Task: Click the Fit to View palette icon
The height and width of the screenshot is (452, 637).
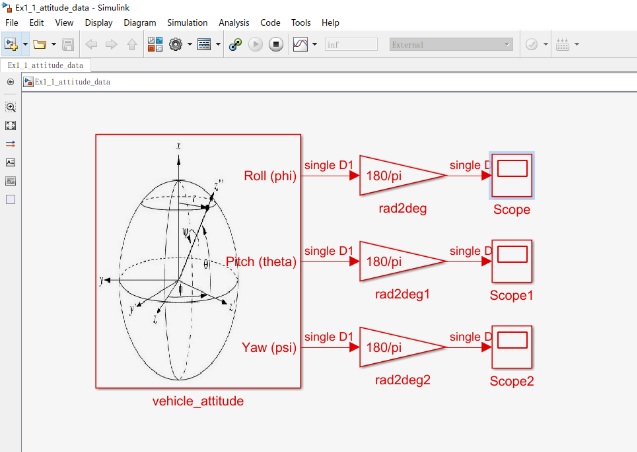Action: [11, 125]
